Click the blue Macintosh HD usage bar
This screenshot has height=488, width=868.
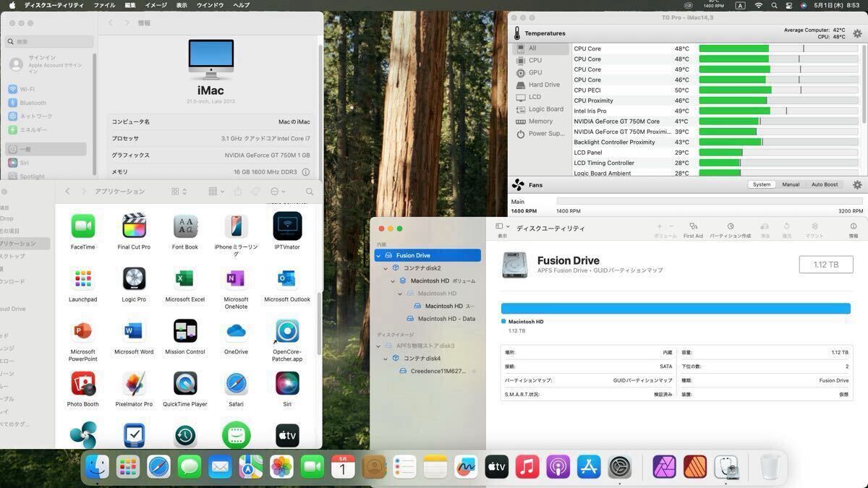pos(676,309)
